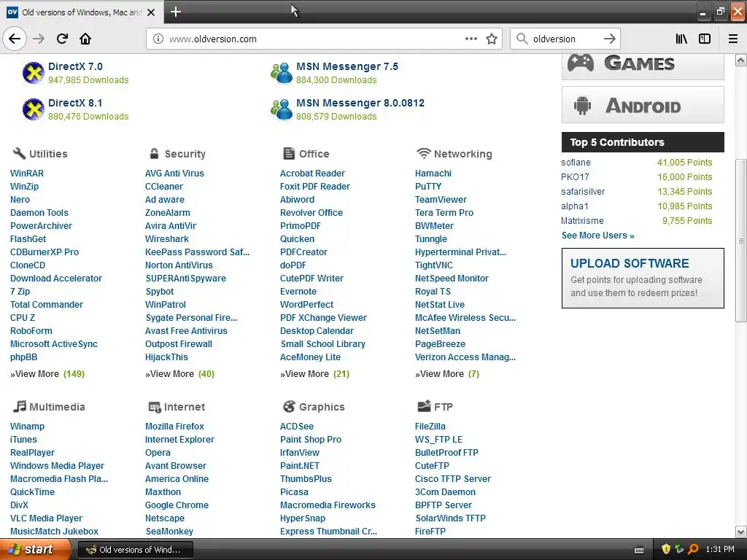This screenshot has height=560, width=747.
Task: Click the browser forward arrow button
Action: 39,39
